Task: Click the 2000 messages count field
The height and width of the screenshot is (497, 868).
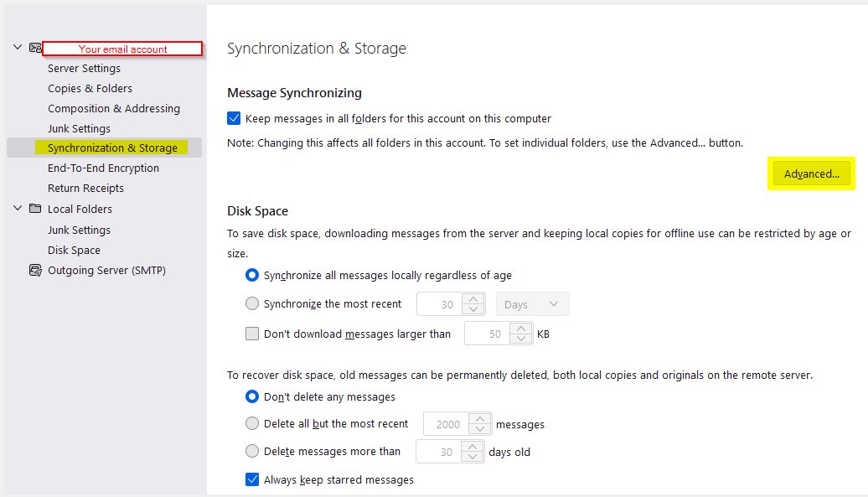Action: tap(447, 424)
